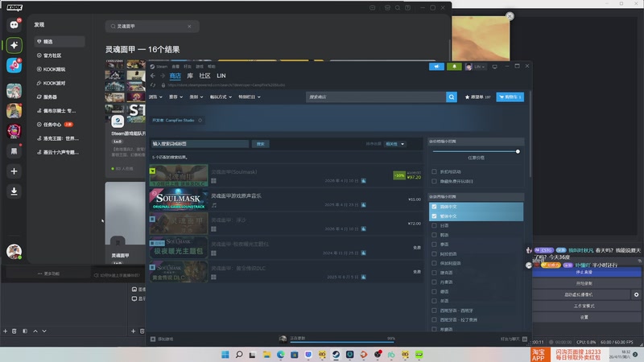This screenshot has width=644, height=362.
Task: Click the KOOK add server plus icon
Action: 14,171
